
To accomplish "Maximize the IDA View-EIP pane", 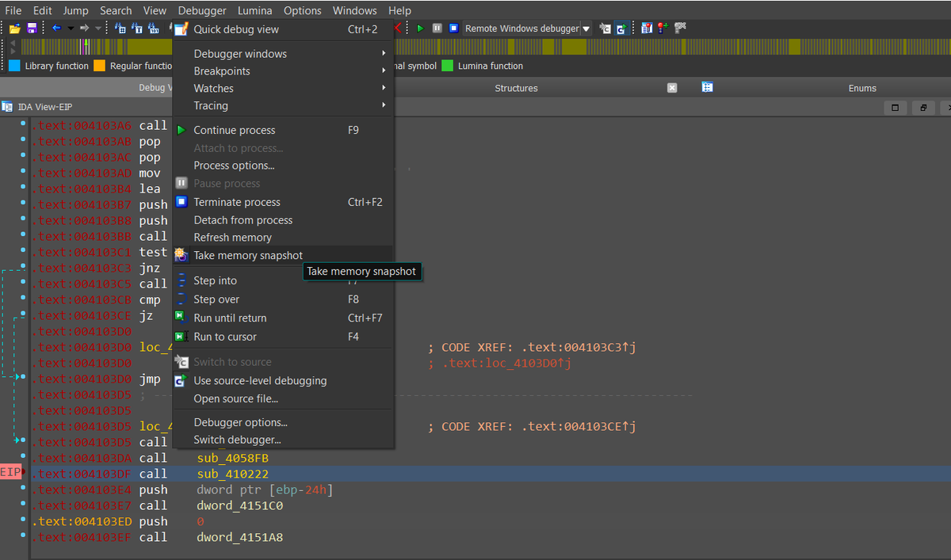I will 895,107.
